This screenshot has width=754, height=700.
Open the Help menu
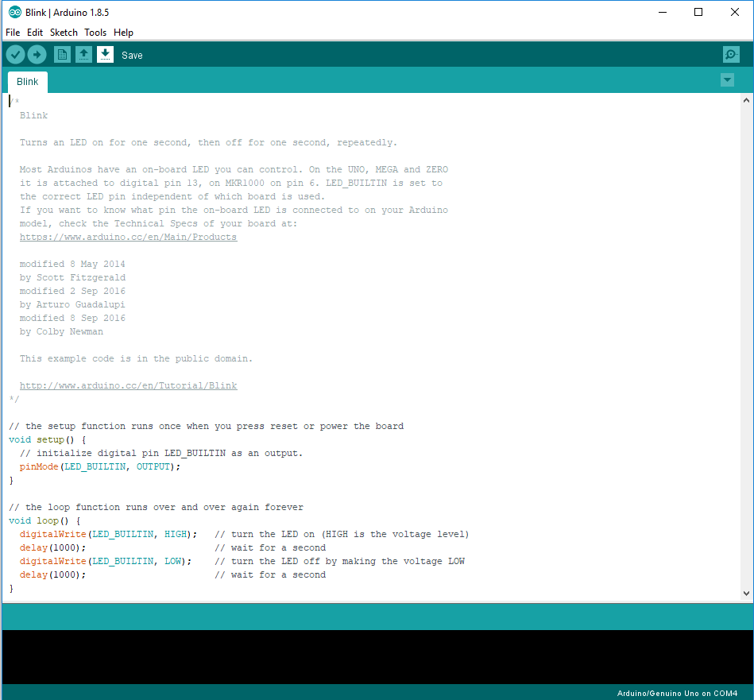[x=123, y=33]
